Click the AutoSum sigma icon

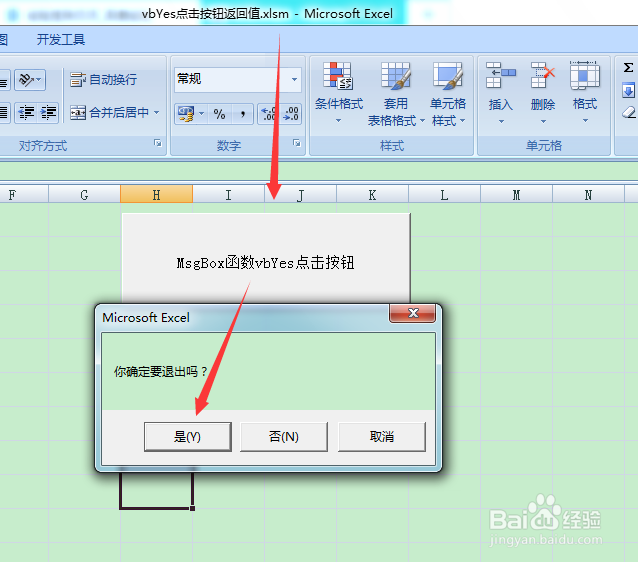pos(628,68)
